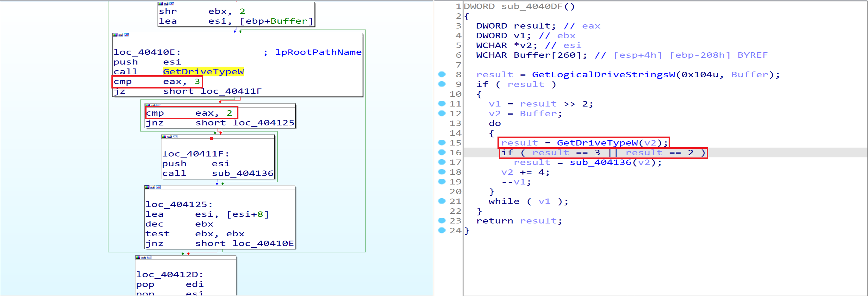Image resolution: width=868 pixels, height=296 pixels.
Task: Click color icon on loc_40412D block
Action: pyautogui.click(x=138, y=257)
